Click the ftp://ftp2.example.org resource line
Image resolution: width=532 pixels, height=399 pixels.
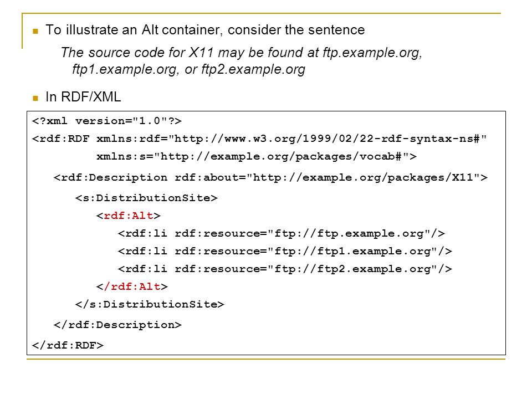(x=285, y=269)
